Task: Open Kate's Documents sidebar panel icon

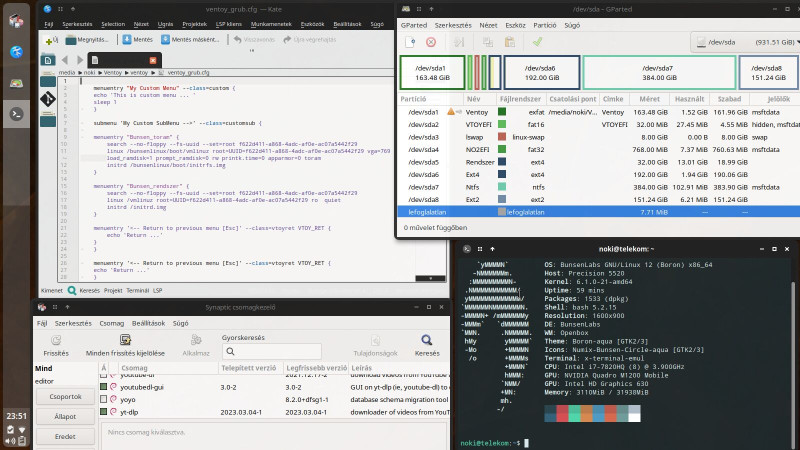Action: coord(47,60)
